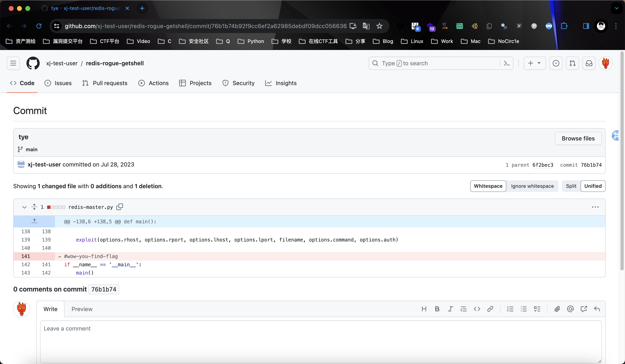The width and height of the screenshot is (625, 364).
Task: Open a new browser tab
Action: (142, 8)
